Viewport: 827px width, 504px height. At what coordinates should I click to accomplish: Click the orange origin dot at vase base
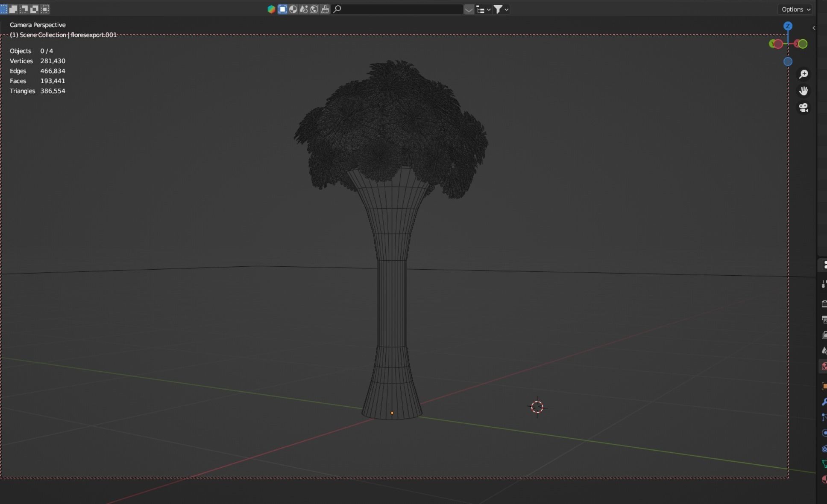click(392, 413)
